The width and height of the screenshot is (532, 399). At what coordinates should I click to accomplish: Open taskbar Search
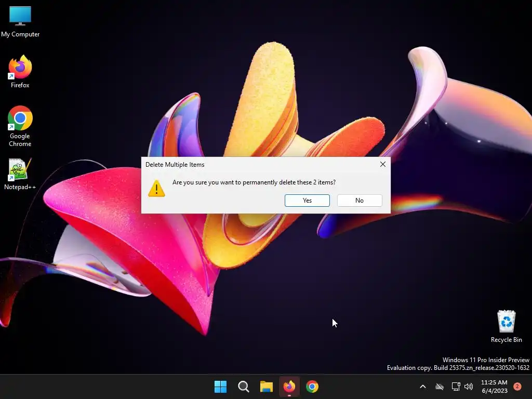click(x=244, y=387)
